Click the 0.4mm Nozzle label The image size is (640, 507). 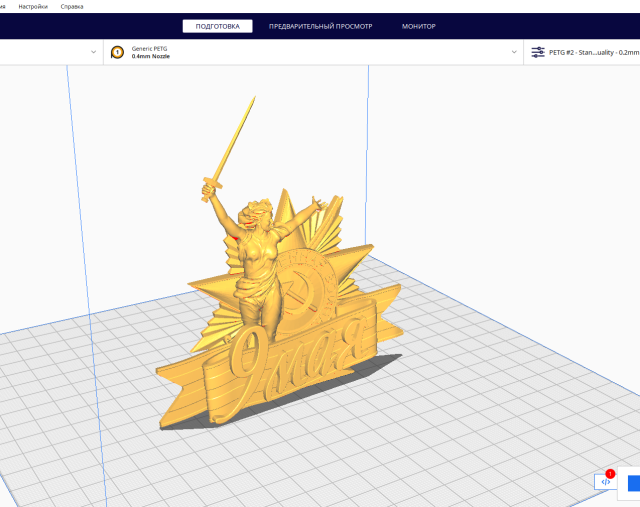tap(150, 56)
